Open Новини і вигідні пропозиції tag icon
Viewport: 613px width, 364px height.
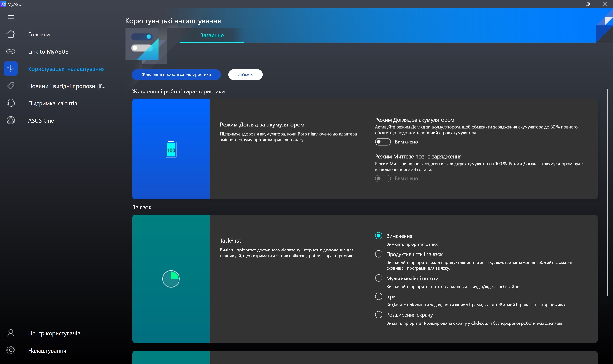[x=11, y=85]
